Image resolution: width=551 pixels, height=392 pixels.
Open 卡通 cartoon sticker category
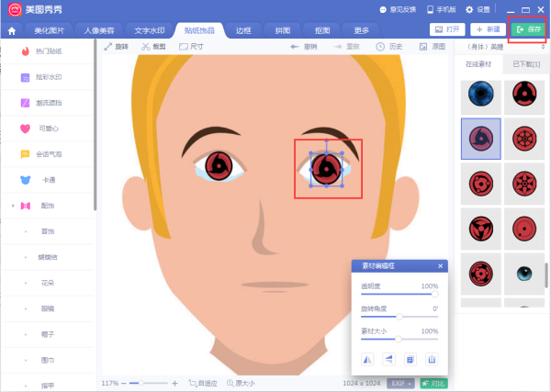[48, 180]
